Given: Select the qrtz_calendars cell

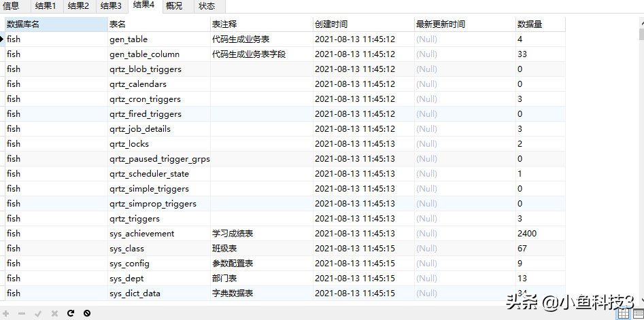Looking at the screenshot, I should pyautogui.click(x=159, y=84).
